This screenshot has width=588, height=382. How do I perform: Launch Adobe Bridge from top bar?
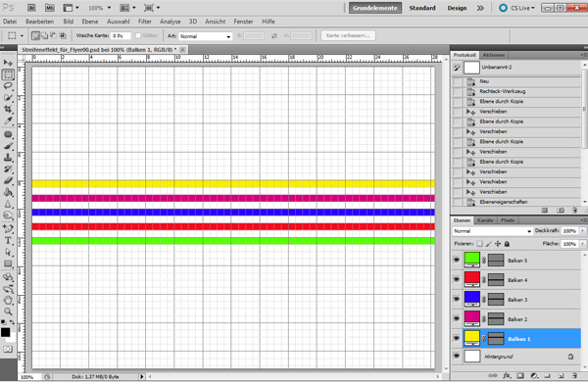[31, 8]
